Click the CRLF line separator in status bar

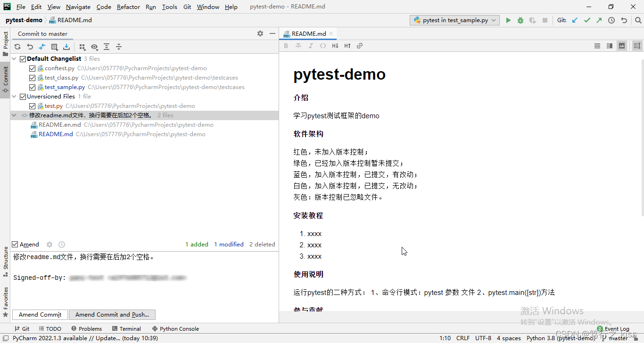(x=462, y=338)
